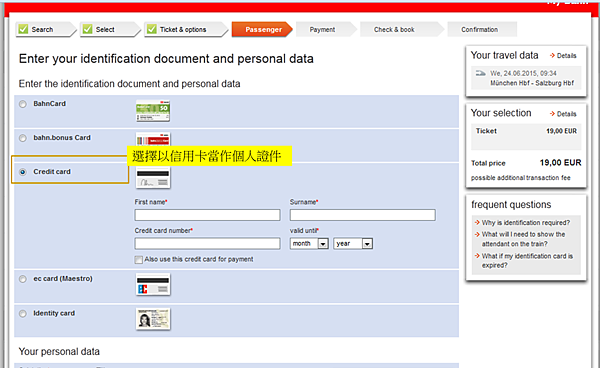The width and height of the screenshot is (600, 368).
Task: Click the credit card image icon
Action: click(x=153, y=178)
